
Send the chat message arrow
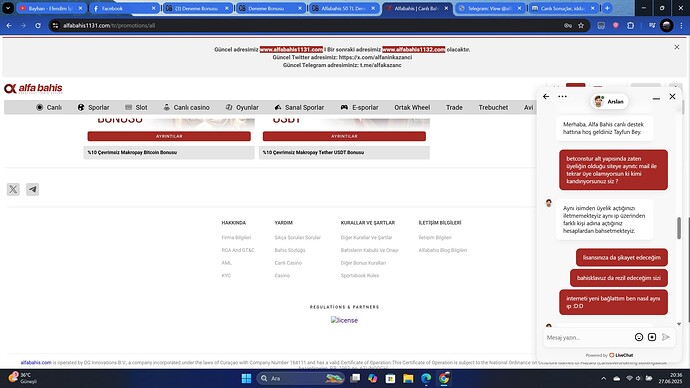(666, 337)
